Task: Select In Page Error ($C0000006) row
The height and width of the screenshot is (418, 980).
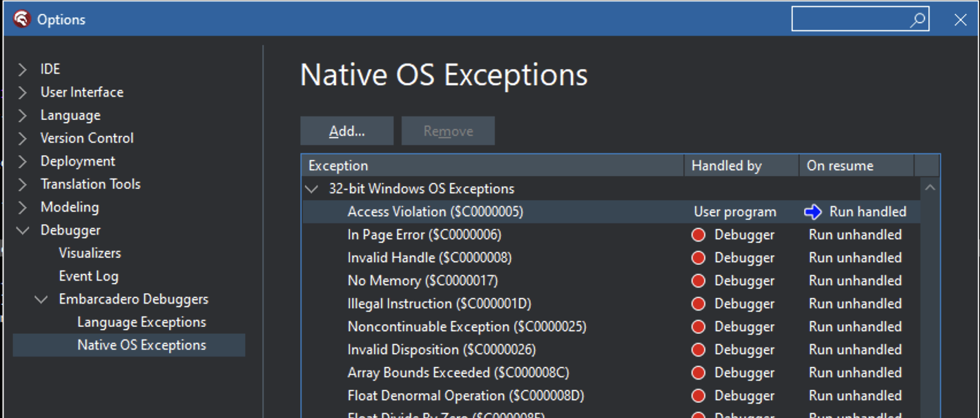Action: click(x=611, y=235)
